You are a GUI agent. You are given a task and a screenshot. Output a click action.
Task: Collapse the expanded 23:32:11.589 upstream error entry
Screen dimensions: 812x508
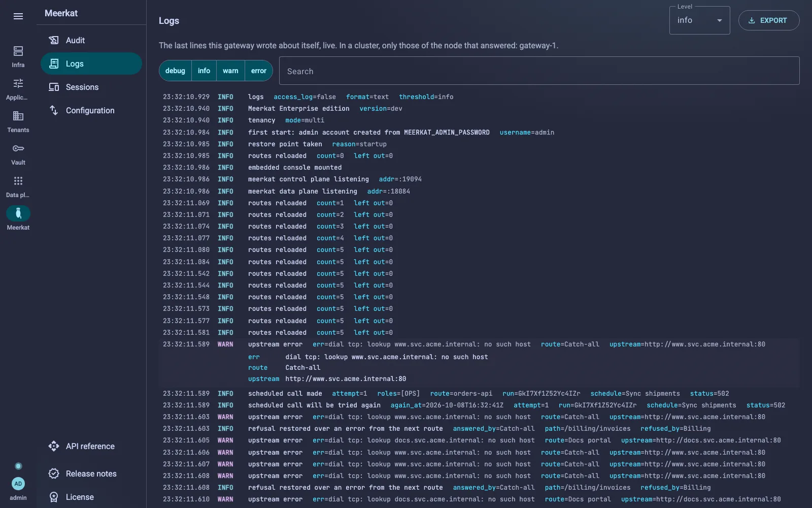479,344
